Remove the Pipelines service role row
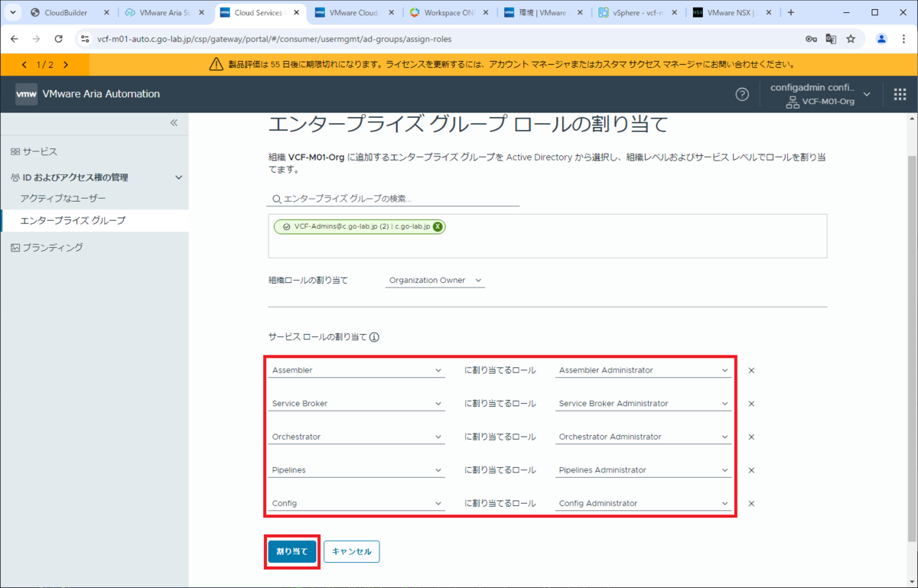Screen dimensions: 918x588 [751, 470]
